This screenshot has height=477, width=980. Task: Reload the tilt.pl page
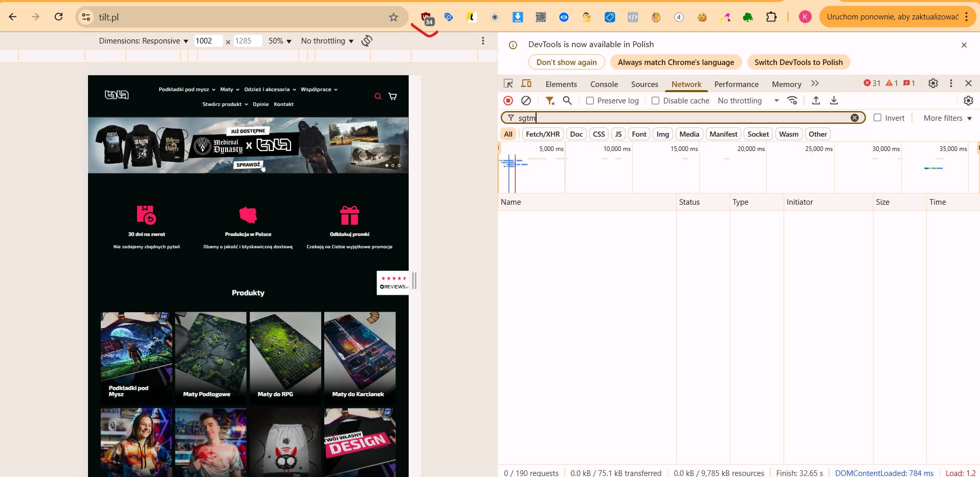pyautogui.click(x=59, y=17)
